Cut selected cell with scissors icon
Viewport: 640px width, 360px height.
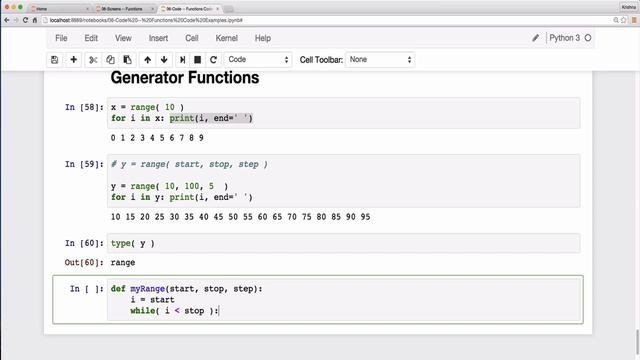[93, 60]
